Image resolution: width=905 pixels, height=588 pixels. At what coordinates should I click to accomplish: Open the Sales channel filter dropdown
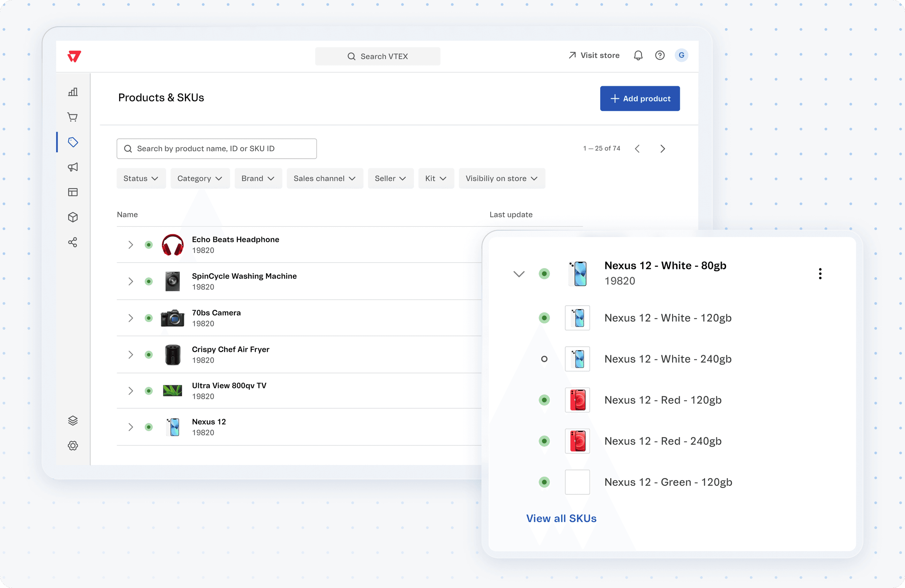[x=325, y=179]
